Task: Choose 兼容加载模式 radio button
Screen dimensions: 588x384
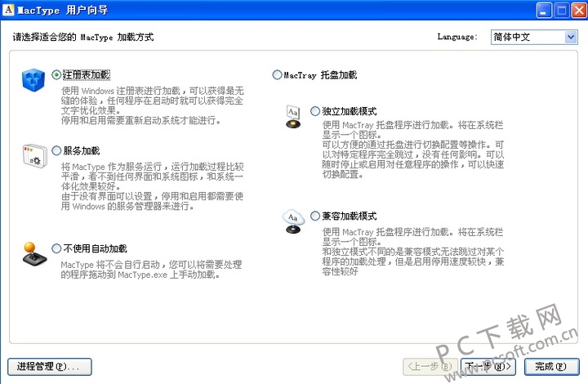Action: (x=315, y=216)
